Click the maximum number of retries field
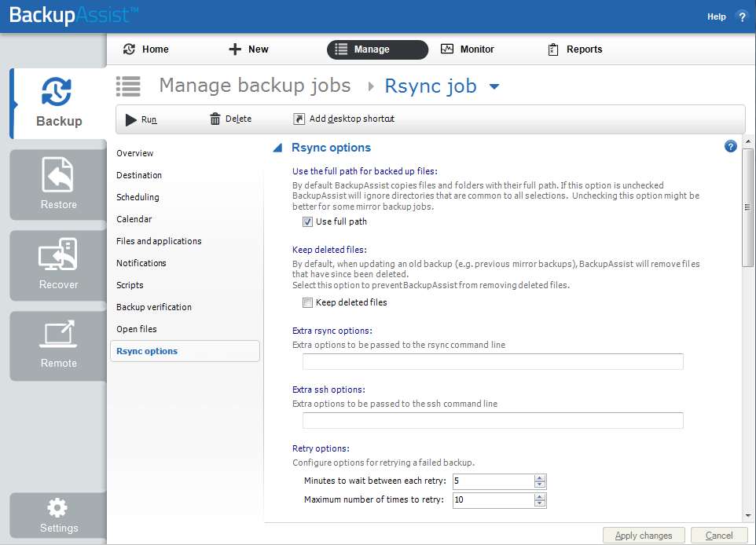 (x=494, y=500)
